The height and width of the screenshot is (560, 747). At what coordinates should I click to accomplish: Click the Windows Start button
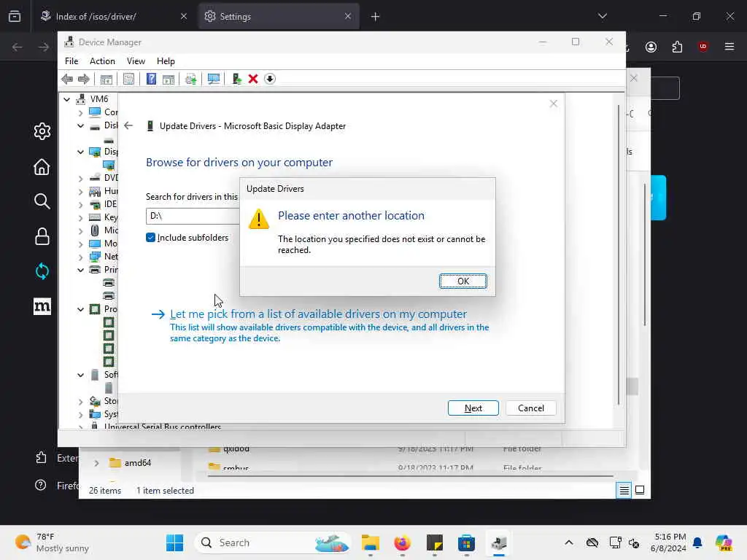pos(174,542)
